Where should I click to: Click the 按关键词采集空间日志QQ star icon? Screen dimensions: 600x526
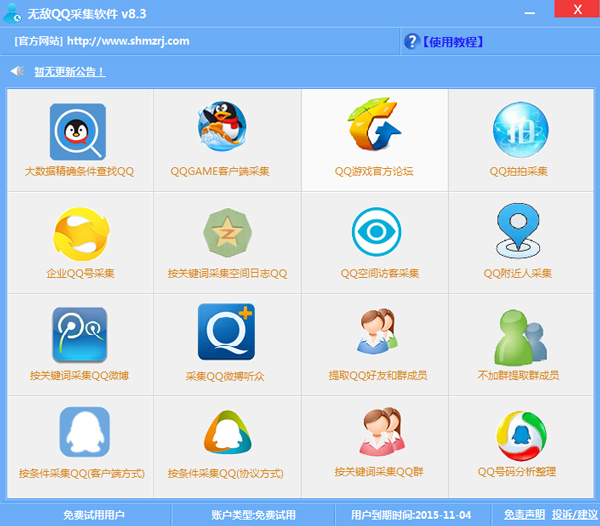[228, 232]
